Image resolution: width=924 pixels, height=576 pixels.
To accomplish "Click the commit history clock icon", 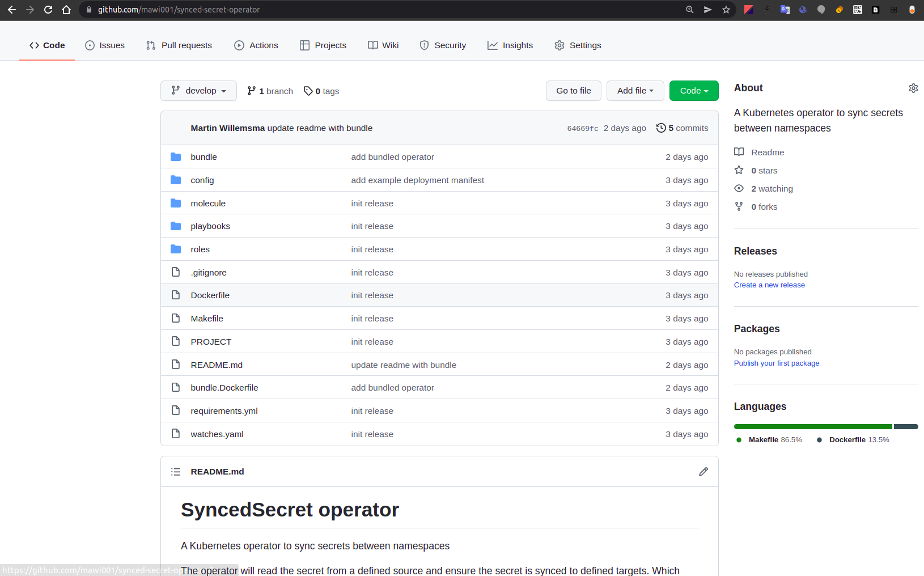I will click(660, 128).
